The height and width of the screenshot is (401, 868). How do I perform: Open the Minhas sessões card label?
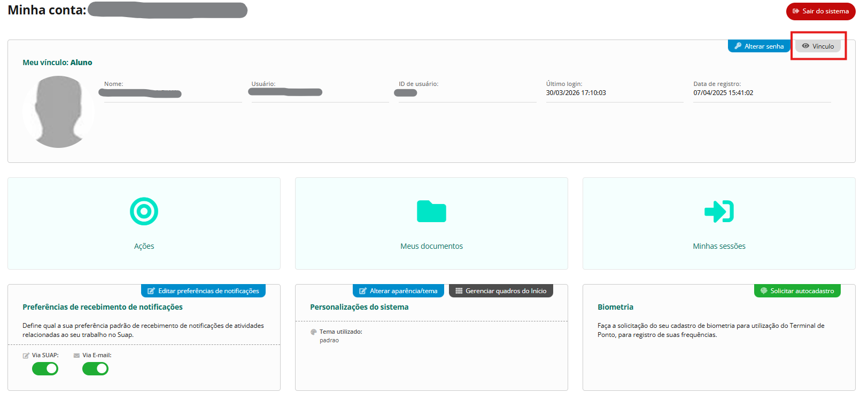(x=719, y=246)
